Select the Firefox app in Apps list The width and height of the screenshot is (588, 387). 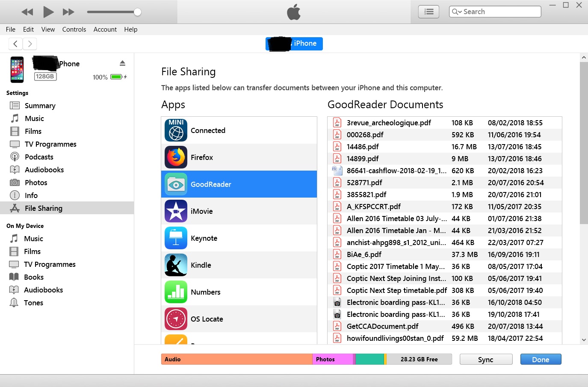click(239, 157)
